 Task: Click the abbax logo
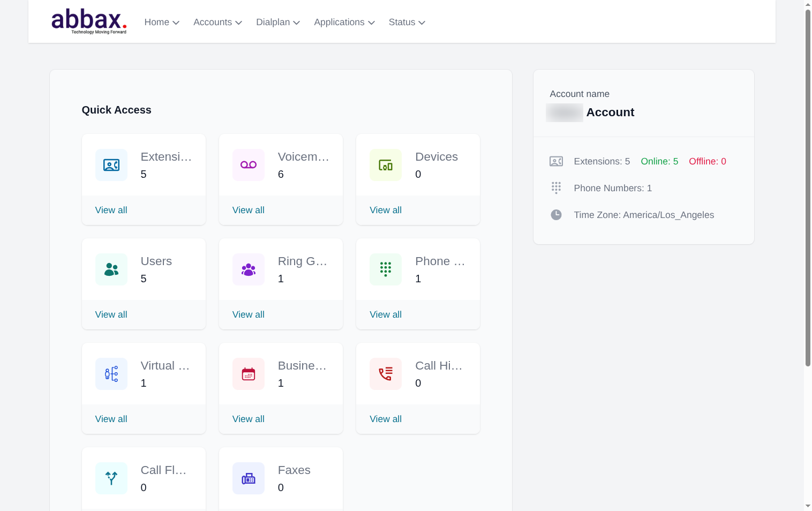tap(89, 21)
